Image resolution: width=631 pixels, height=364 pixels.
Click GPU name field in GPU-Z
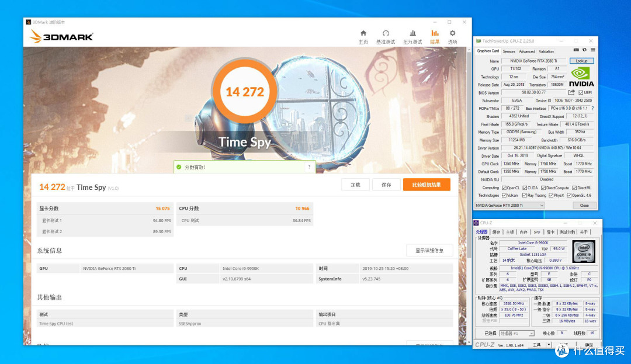pos(533,61)
